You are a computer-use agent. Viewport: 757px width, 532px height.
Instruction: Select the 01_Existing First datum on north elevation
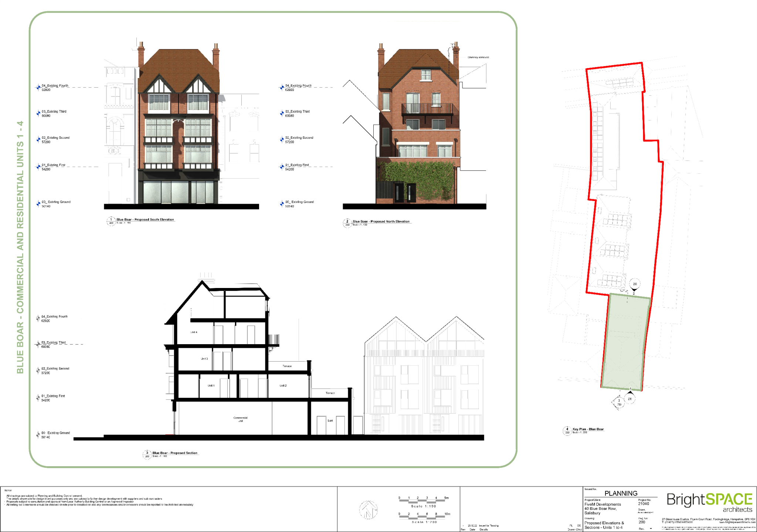tap(281, 167)
